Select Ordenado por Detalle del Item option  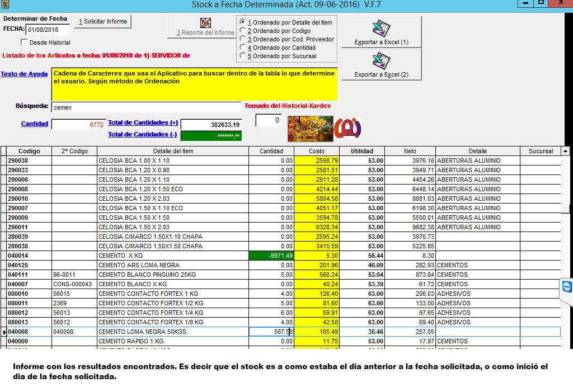point(243,22)
